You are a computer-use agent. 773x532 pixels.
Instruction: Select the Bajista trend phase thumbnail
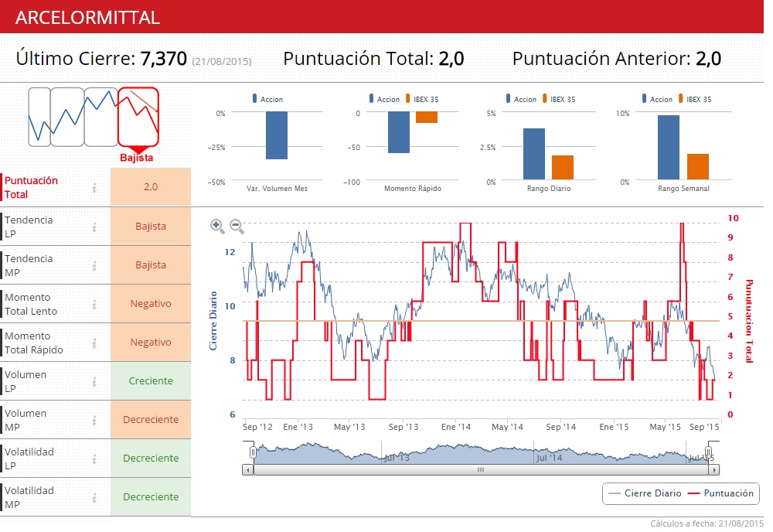[138, 118]
